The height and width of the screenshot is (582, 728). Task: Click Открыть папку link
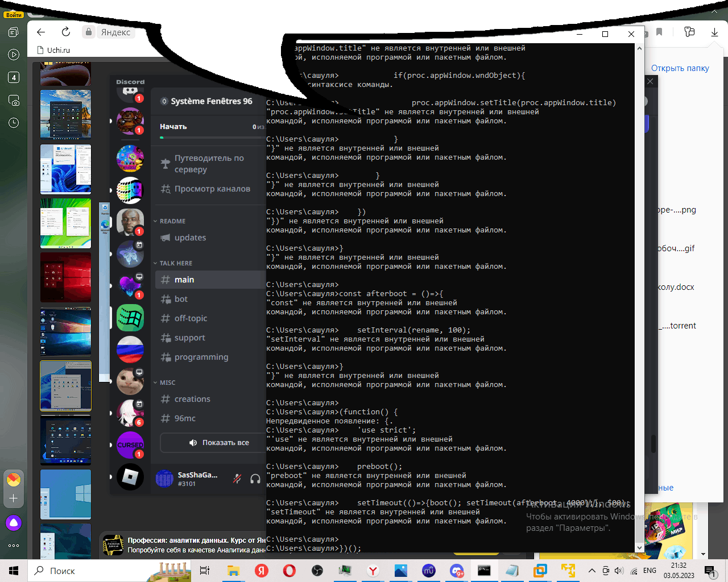pos(680,68)
